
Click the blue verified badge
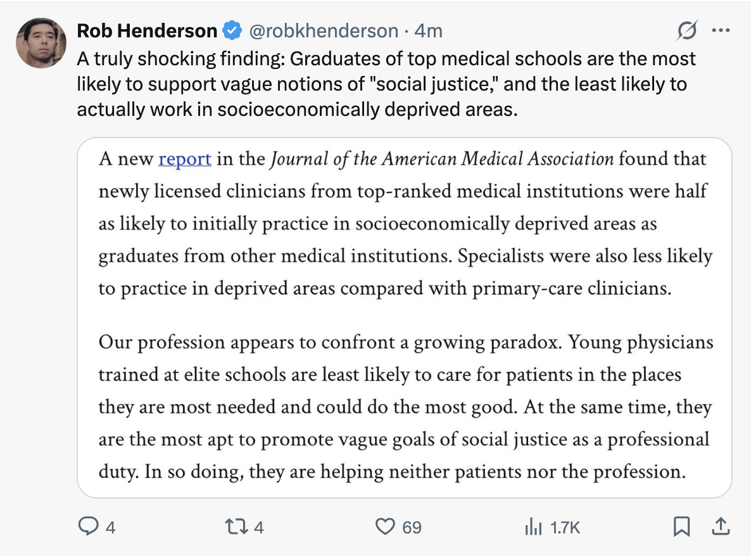coord(233,30)
